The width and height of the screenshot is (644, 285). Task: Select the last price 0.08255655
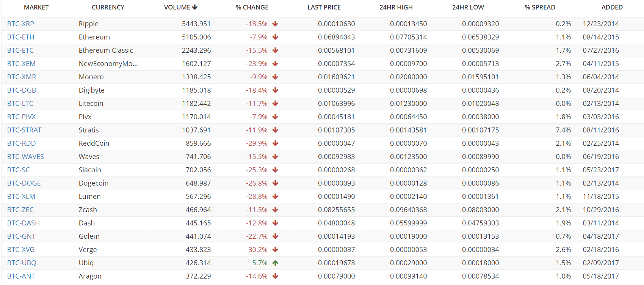(337, 210)
